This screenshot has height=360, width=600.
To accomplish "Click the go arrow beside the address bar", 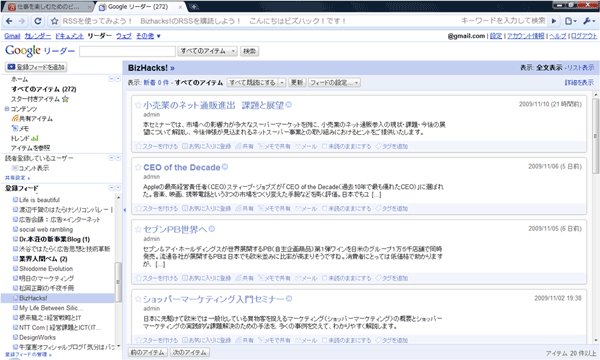I will [x=553, y=21].
